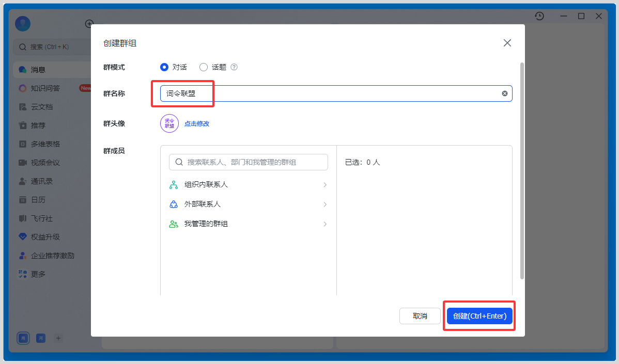Close the 创建群组 dialog
Screen dimensions: 619x364
click(507, 43)
